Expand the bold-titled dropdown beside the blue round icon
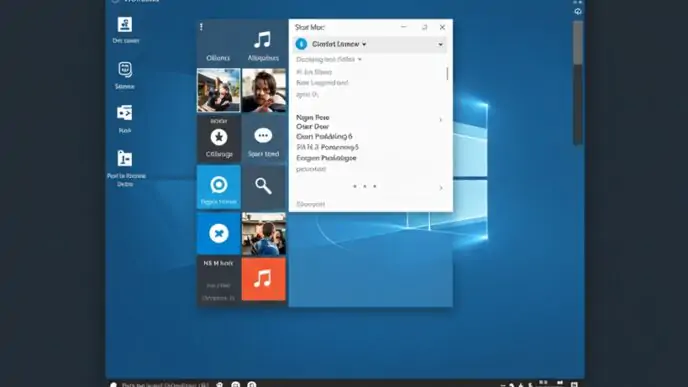The width and height of the screenshot is (688, 387). 339,44
